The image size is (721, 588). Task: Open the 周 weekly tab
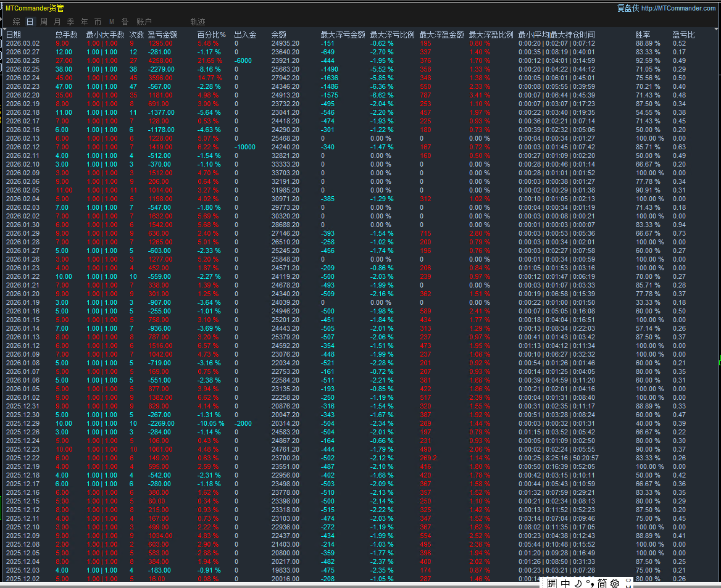[x=44, y=22]
